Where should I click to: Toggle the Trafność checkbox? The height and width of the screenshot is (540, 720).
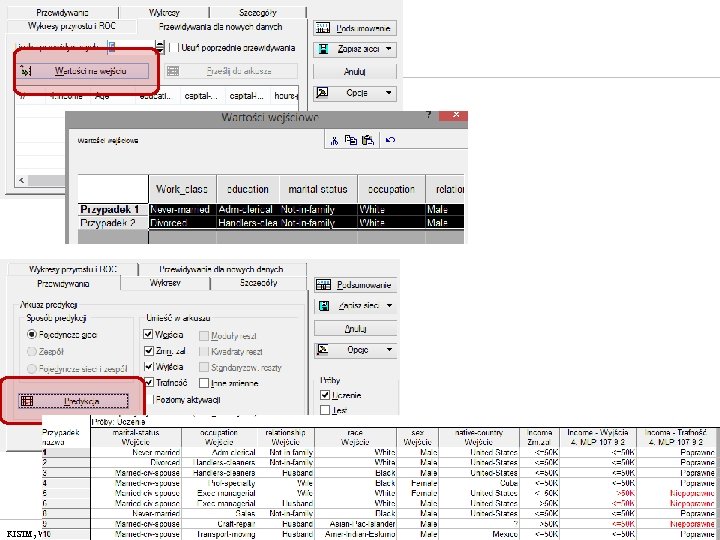click(x=148, y=382)
